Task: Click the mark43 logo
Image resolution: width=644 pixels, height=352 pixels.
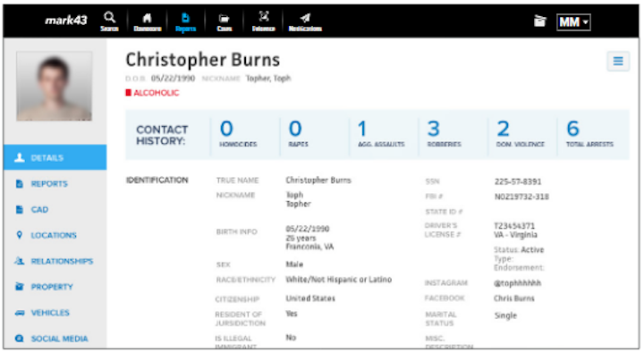Action: 65,20
